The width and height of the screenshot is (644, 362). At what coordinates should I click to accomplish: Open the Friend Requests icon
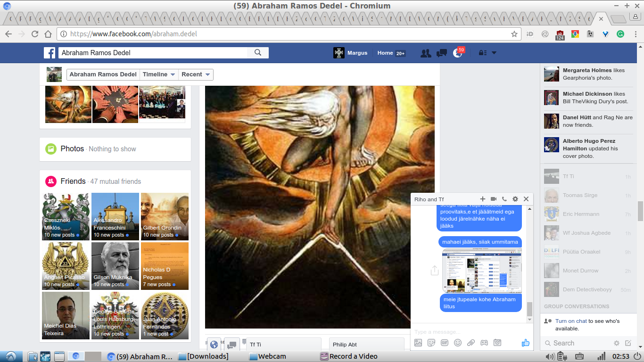pyautogui.click(x=426, y=53)
